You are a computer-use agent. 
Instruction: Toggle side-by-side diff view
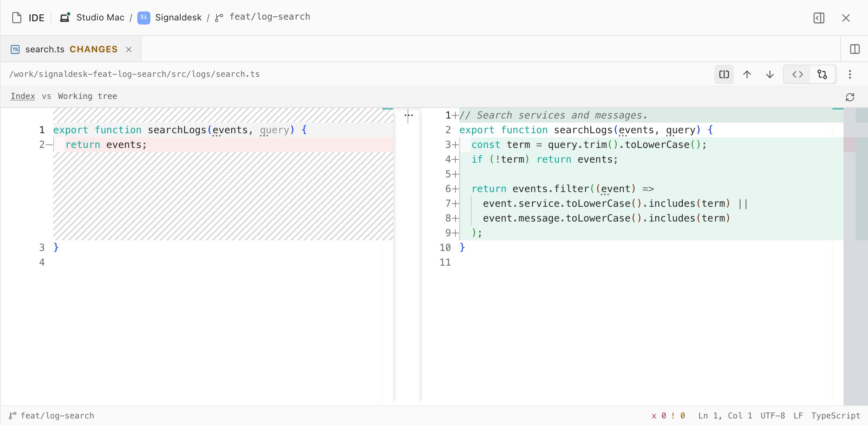[724, 74]
